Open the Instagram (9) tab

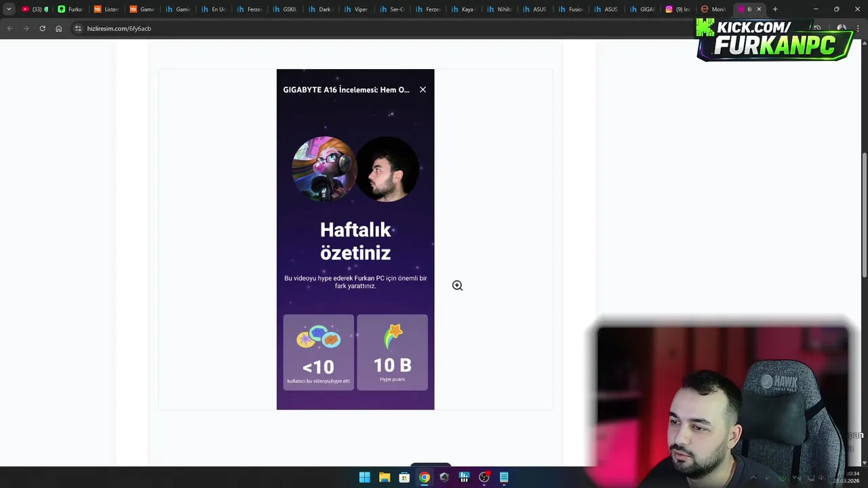click(x=677, y=9)
